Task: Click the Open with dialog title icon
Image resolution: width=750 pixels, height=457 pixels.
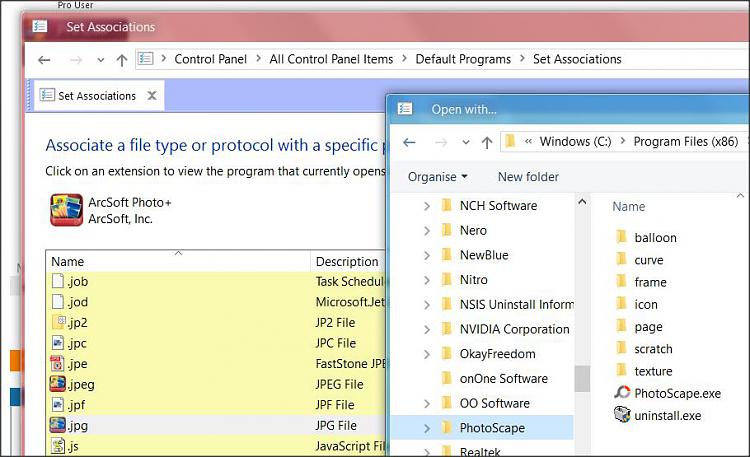Action: click(x=405, y=109)
